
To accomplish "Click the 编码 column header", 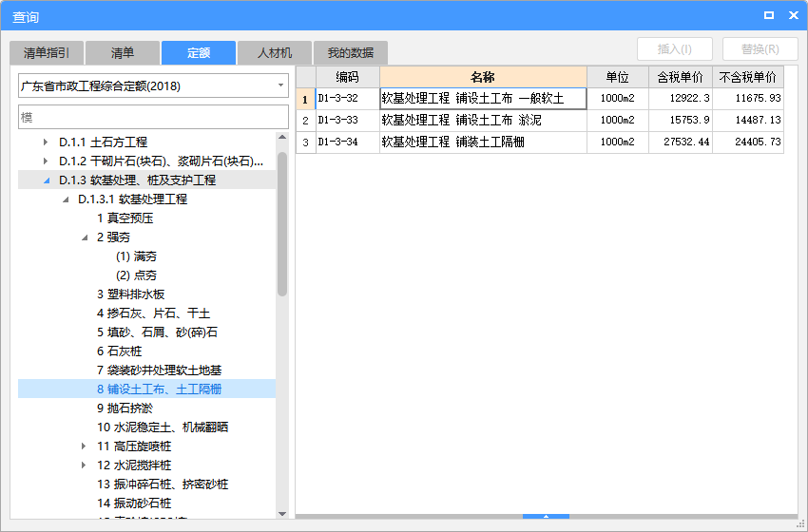I will tap(347, 77).
